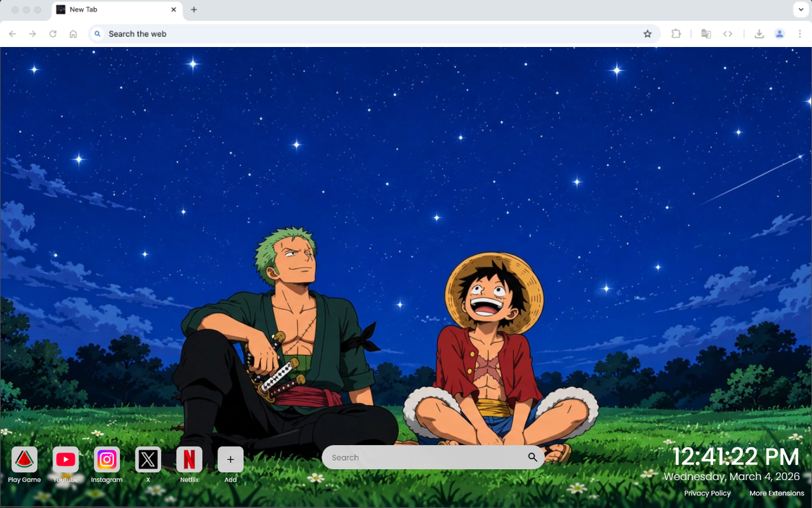Image resolution: width=812 pixels, height=508 pixels.
Task: Click the date Wednesday, March 4, 2026
Action: [732, 476]
